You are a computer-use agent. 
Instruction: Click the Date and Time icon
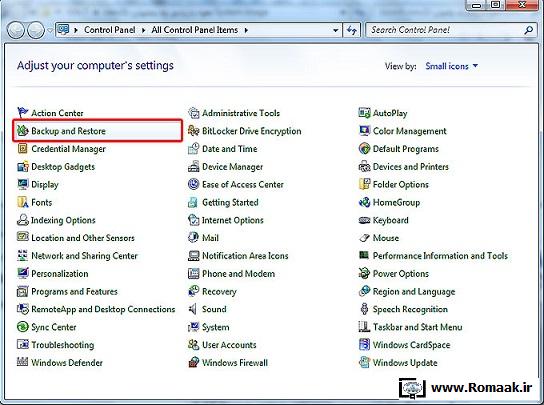point(193,149)
